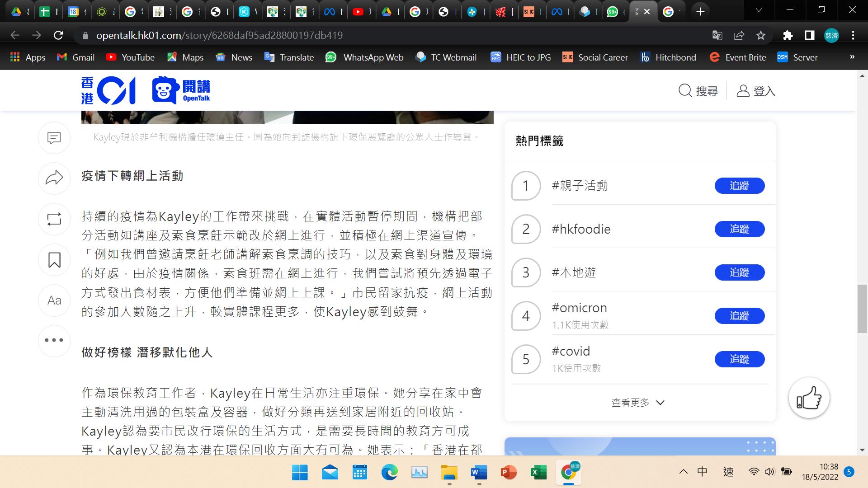Open the article comments icon
The image size is (868, 488).
coord(54,137)
